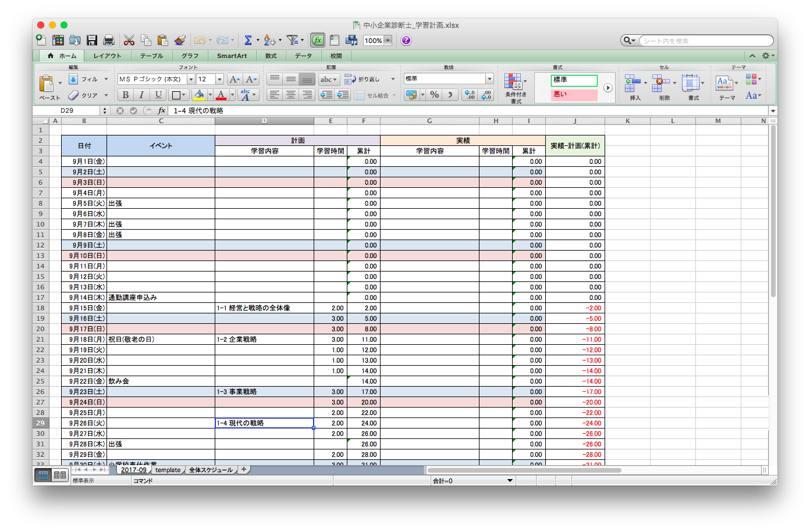
Task: Click the Sort A-Z icon
Action: pyautogui.click(x=269, y=40)
